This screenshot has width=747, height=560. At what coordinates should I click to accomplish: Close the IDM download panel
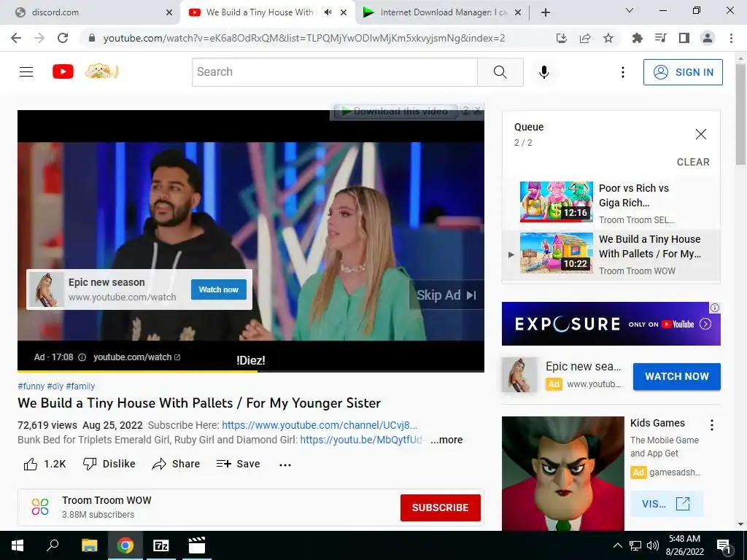tap(477, 111)
